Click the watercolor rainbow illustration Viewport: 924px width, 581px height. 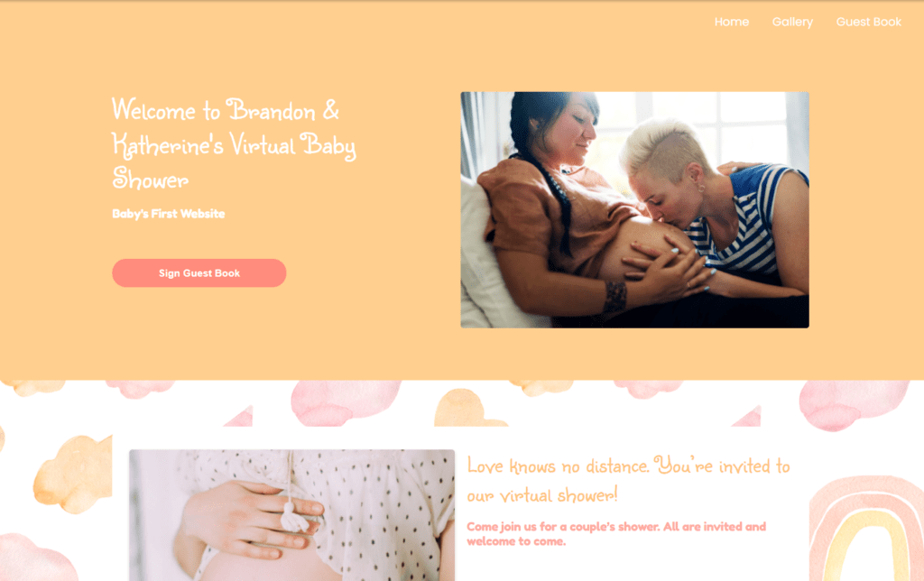pos(865,529)
